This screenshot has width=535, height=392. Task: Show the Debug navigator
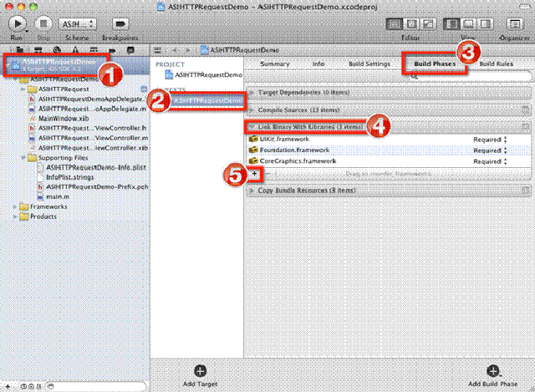pos(94,50)
